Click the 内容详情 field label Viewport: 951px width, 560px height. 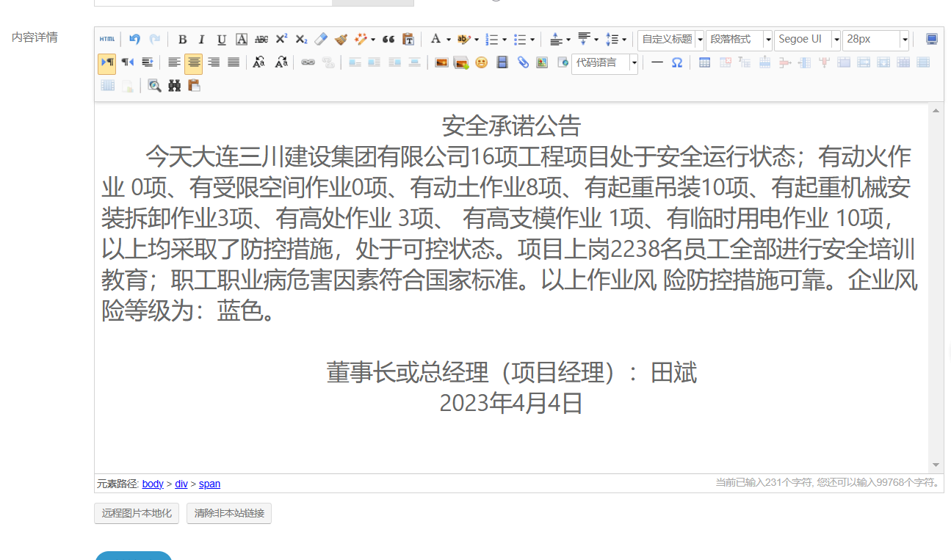[35, 37]
